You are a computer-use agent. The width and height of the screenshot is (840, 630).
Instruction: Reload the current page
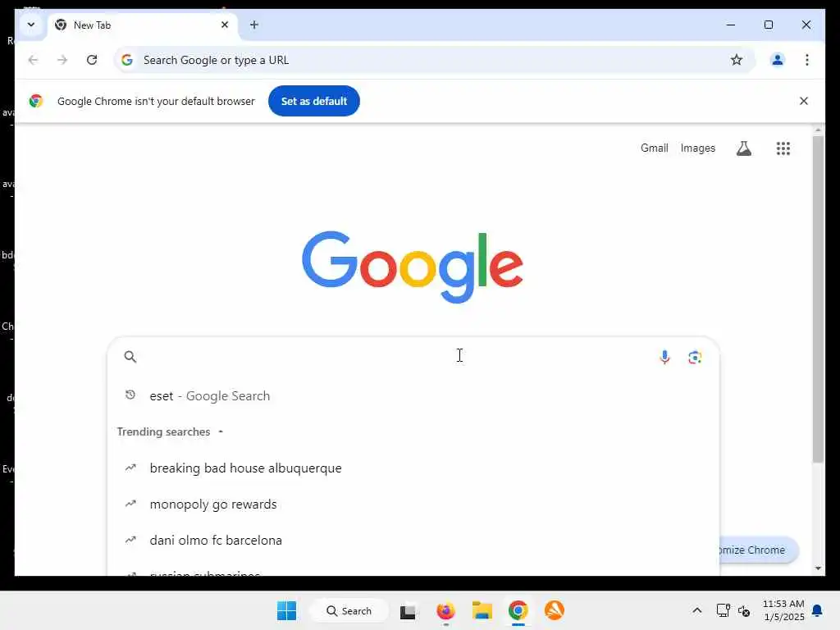tap(92, 60)
